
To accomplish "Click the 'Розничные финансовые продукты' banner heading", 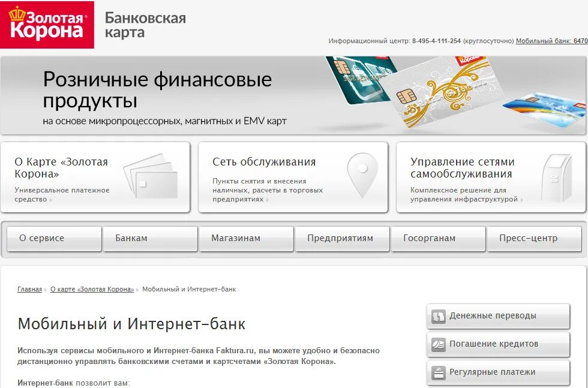I will coord(157,89).
